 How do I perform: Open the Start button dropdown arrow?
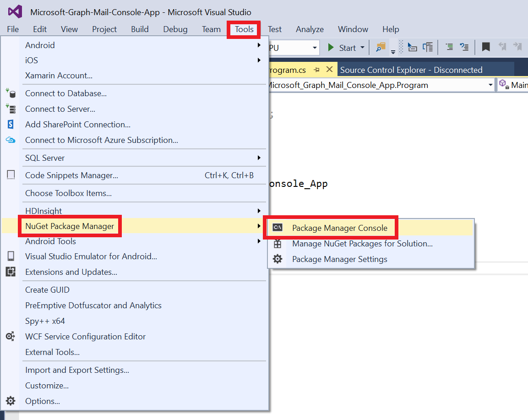[x=362, y=48]
